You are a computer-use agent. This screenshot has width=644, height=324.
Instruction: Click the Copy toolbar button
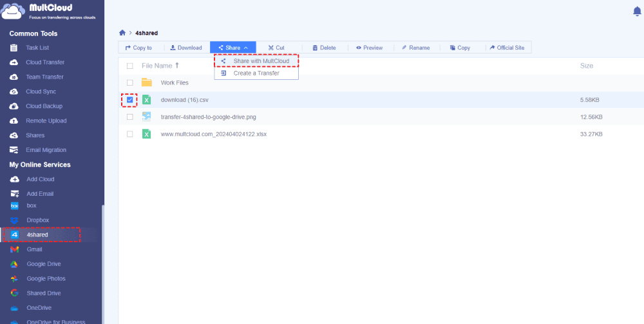[x=460, y=48]
